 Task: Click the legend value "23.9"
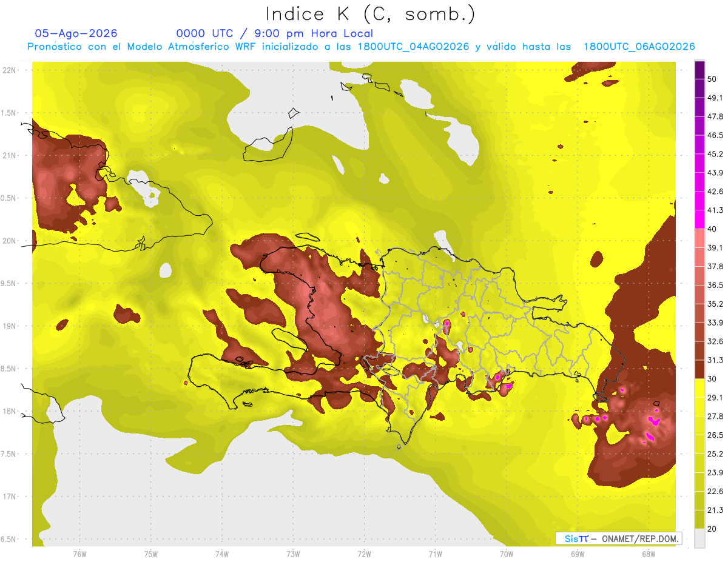click(715, 473)
